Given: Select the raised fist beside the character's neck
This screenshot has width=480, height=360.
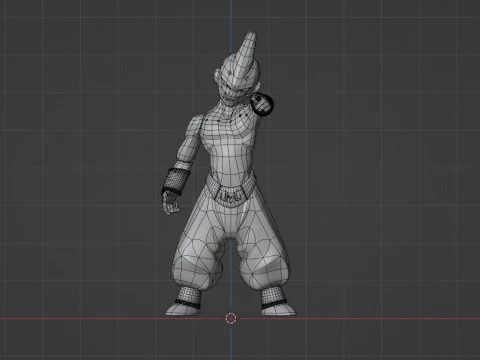Looking at the screenshot, I should 262,104.
